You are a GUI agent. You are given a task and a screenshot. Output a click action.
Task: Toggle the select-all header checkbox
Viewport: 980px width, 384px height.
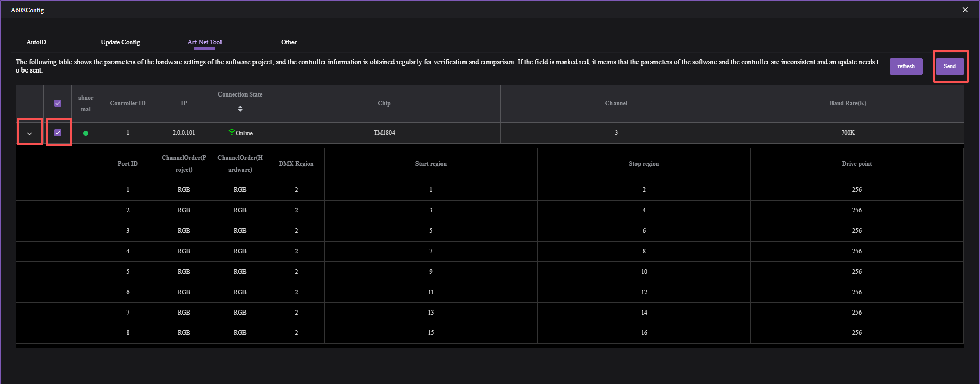(58, 103)
